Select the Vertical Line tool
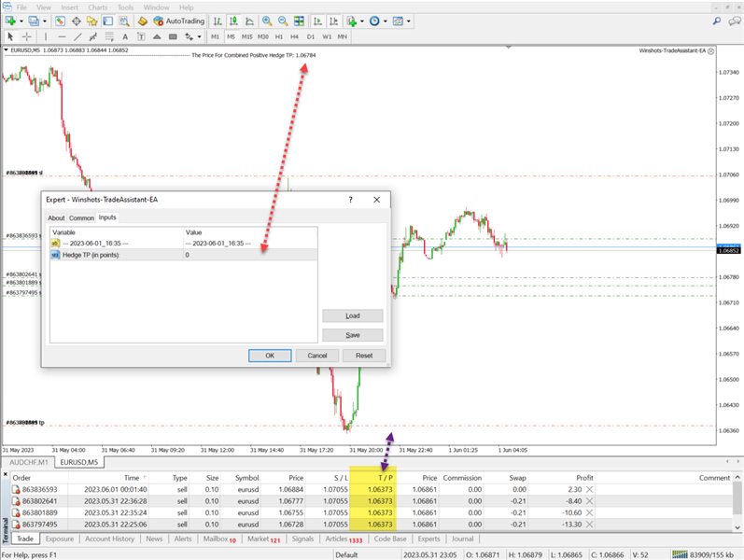744x560 pixels. pyautogui.click(x=46, y=36)
